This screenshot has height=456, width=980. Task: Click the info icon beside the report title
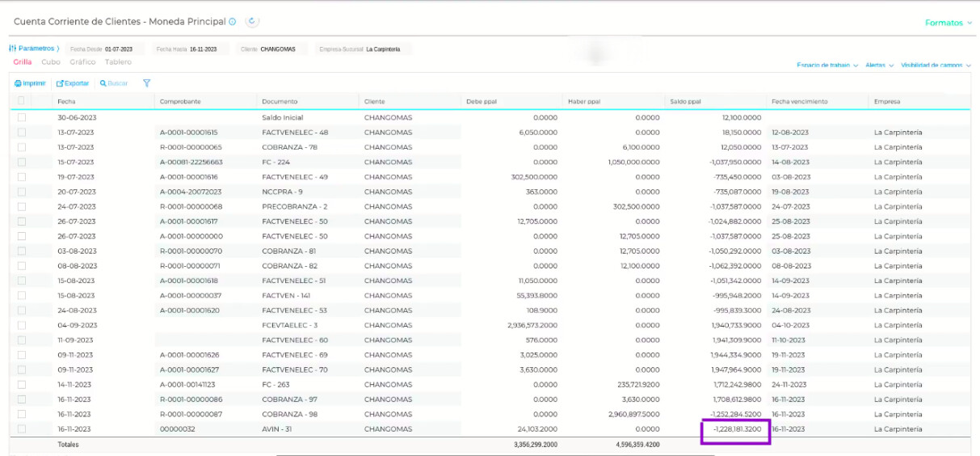click(x=233, y=22)
